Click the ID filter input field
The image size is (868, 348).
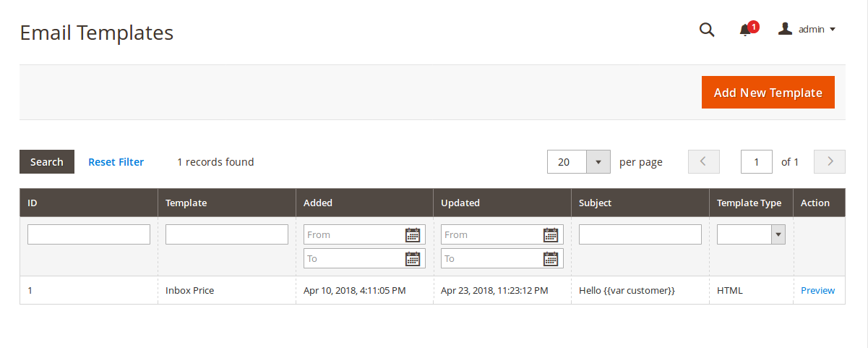coord(89,234)
